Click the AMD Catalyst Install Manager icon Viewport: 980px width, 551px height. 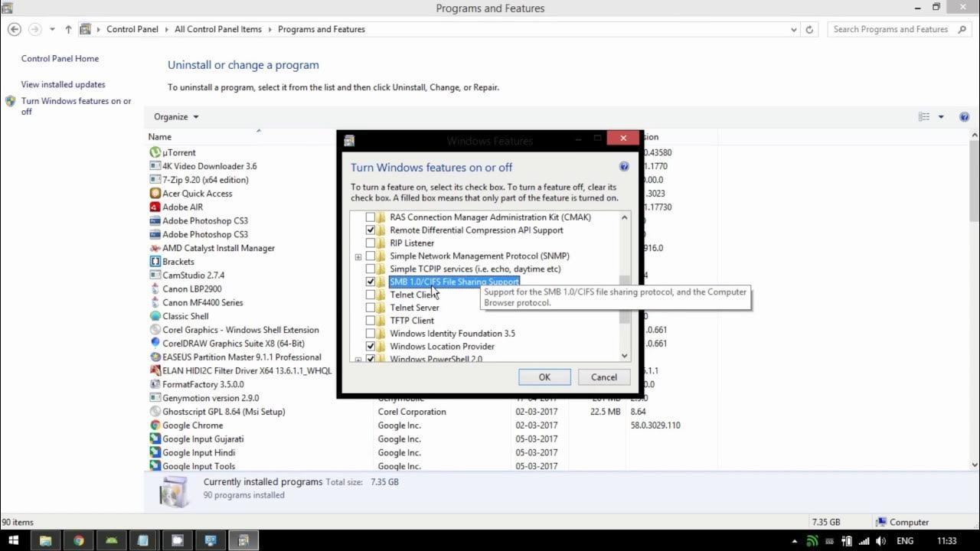coord(155,248)
